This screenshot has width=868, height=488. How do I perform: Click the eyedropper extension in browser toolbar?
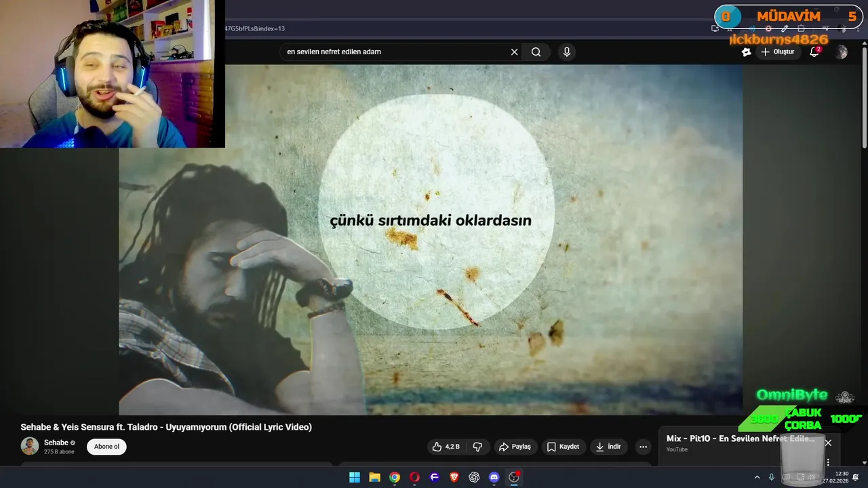(785, 28)
